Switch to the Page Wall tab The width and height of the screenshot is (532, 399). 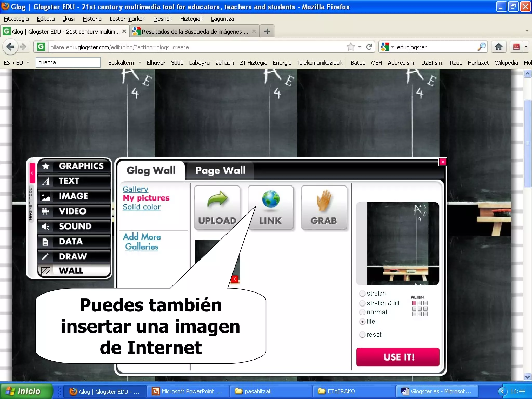coord(220,170)
